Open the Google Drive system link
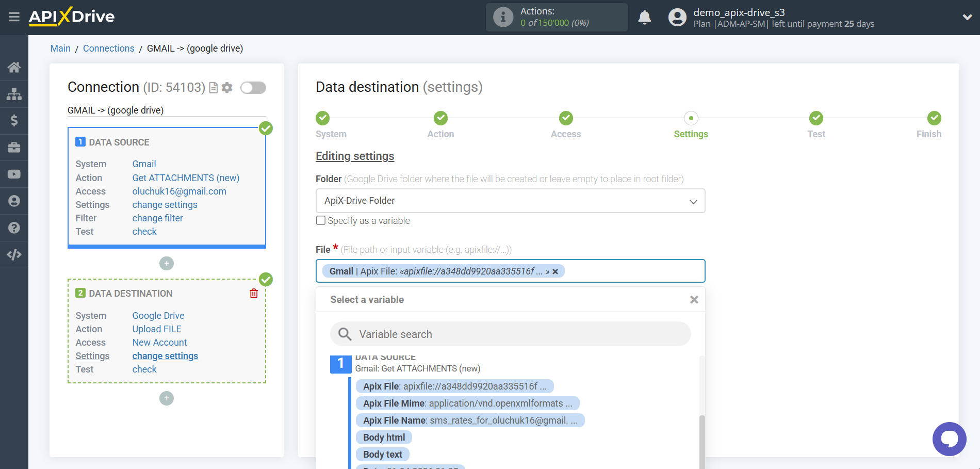 point(158,316)
